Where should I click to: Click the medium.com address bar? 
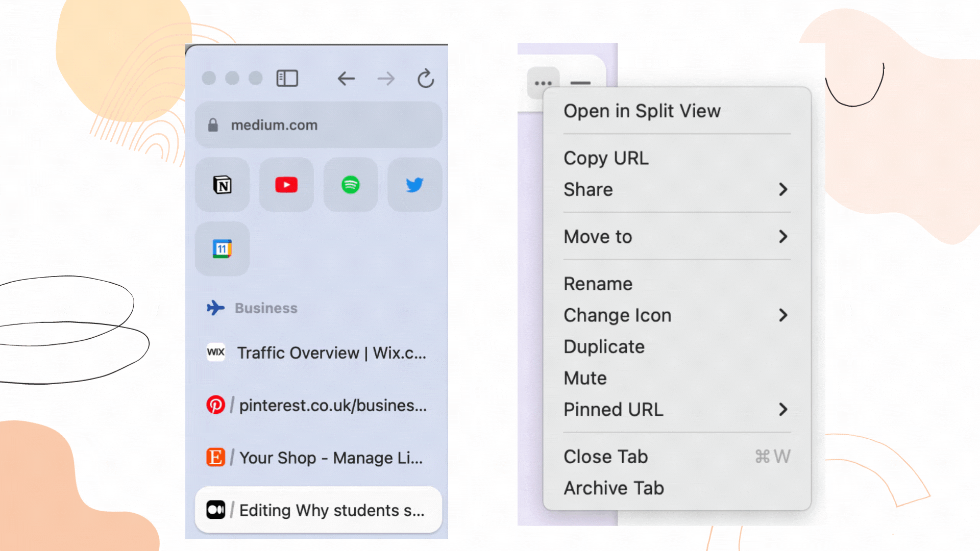tap(318, 124)
